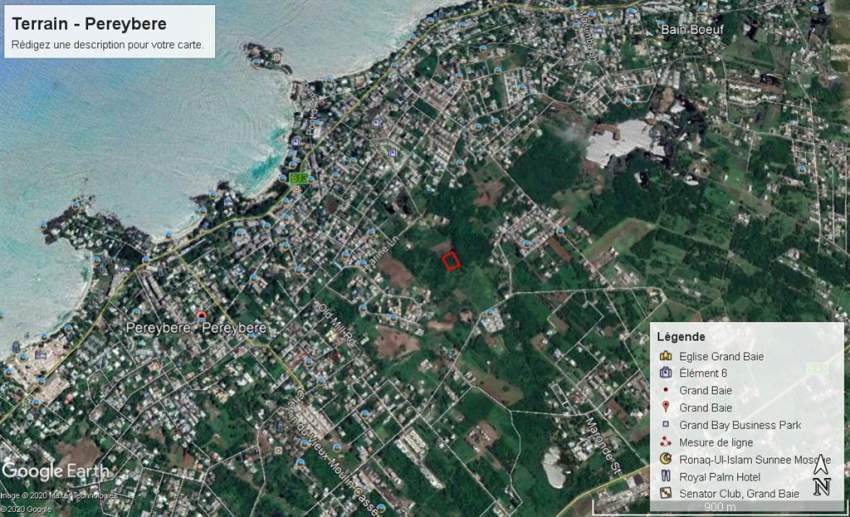The width and height of the screenshot is (850, 517).
Task: Click the red Pereybere placemark on map
Action: pyautogui.click(x=202, y=315)
